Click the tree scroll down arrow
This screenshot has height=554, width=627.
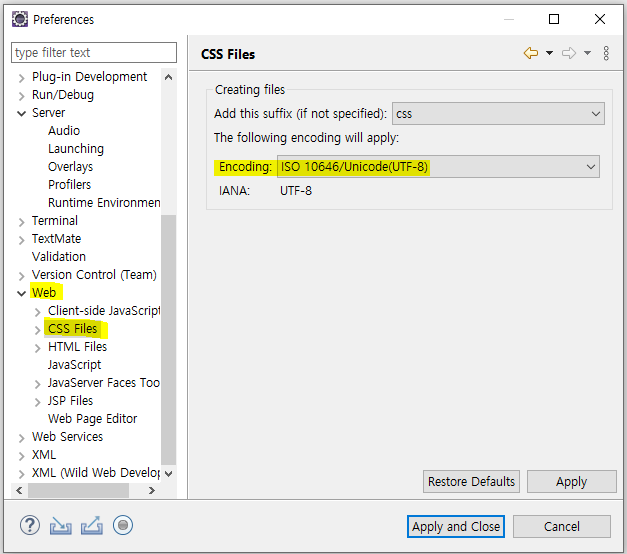[x=169, y=474]
